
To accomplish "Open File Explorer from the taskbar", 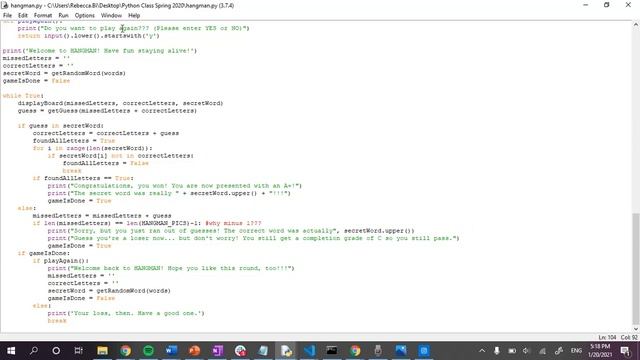I will 102,351.
